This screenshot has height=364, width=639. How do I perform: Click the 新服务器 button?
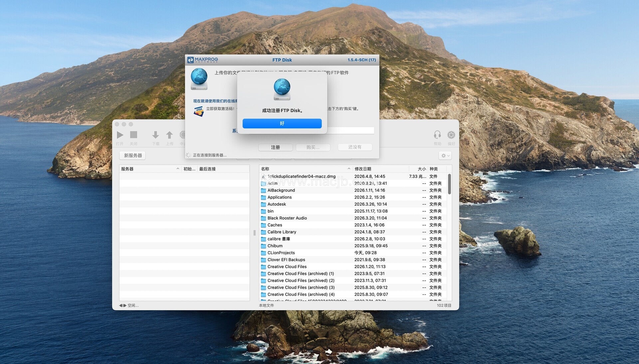click(x=133, y=156)
